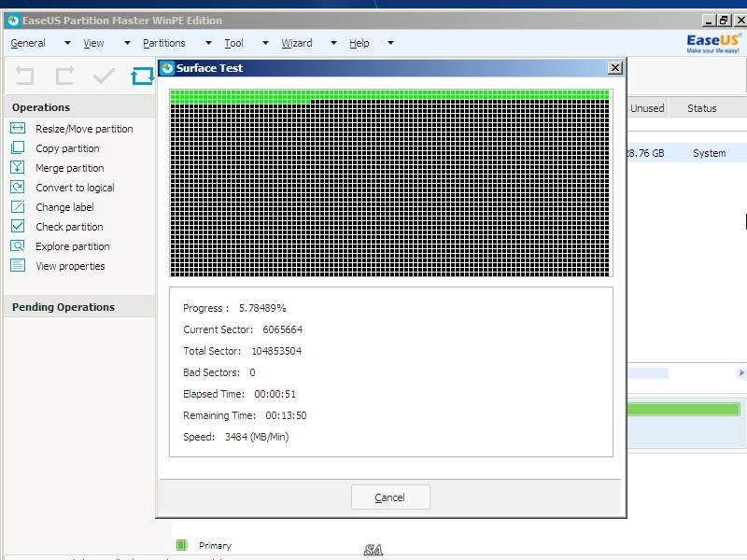Open Explore partition operation
The height and width of the screenshot is (560, 747).
73,246
